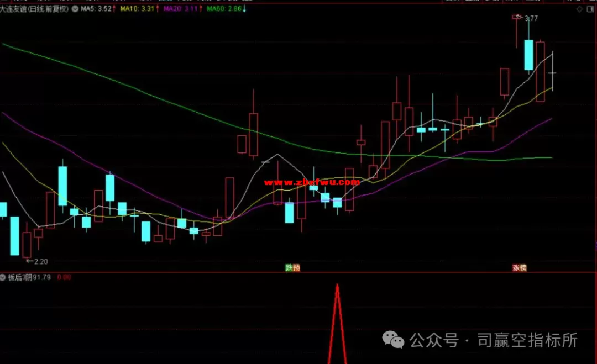Click the green 跌预 marker below the chart
597x364 pixels.
click(292, 268)
